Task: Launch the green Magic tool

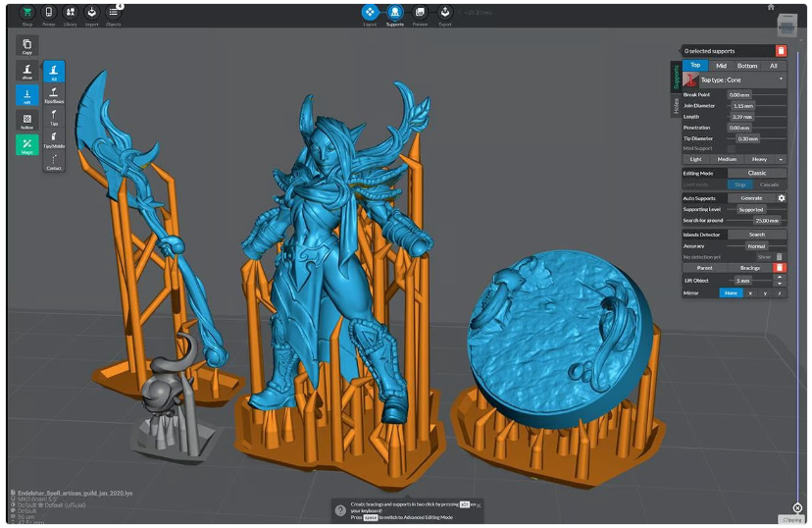Action: pos(26,145)
